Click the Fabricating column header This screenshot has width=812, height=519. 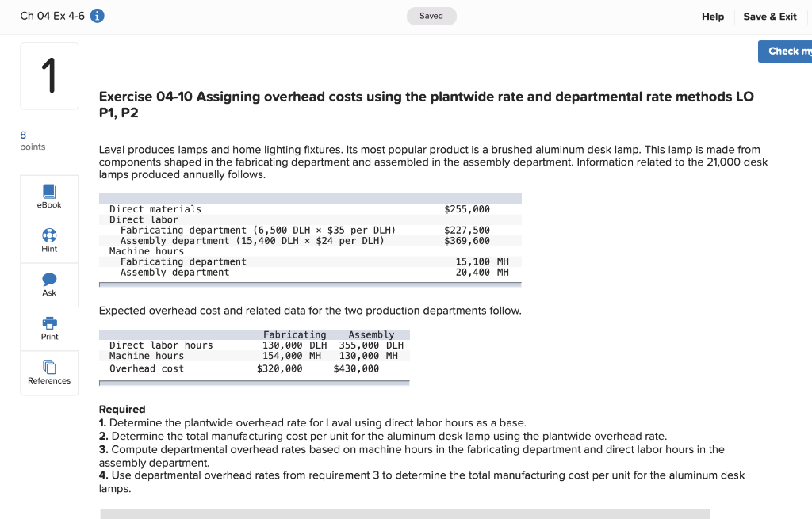[295, 335]
